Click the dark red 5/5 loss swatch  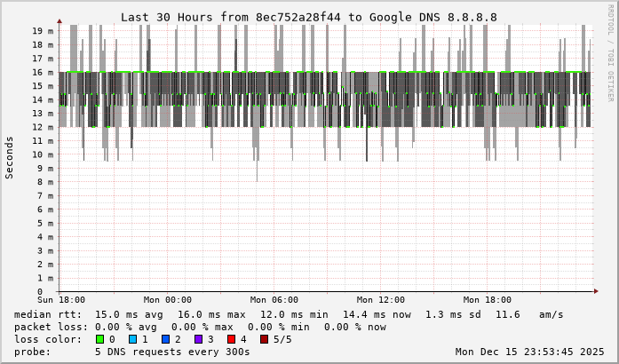(264, 339)
